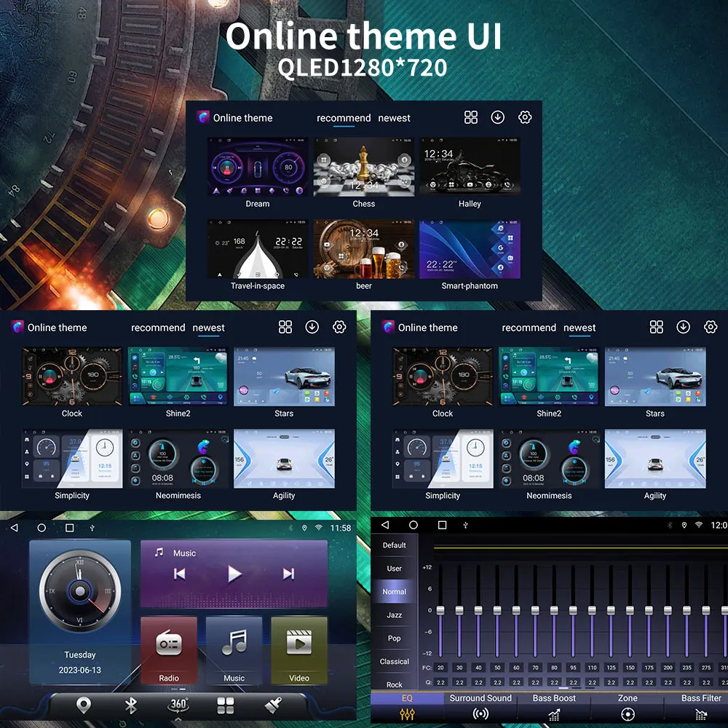This screenshot has width=728, height=728.
Task: Open the blue Music app tile
Action: point(234,650)
